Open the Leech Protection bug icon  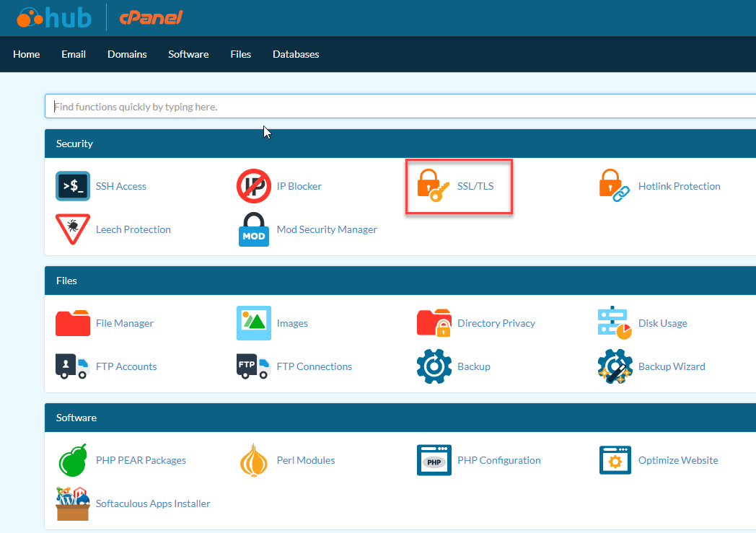tap(73, 229)
